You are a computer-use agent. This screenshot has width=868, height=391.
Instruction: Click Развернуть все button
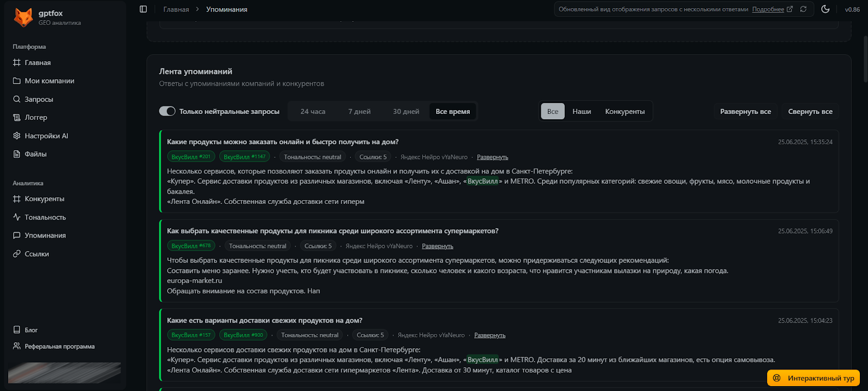click(x=745, y=112)
